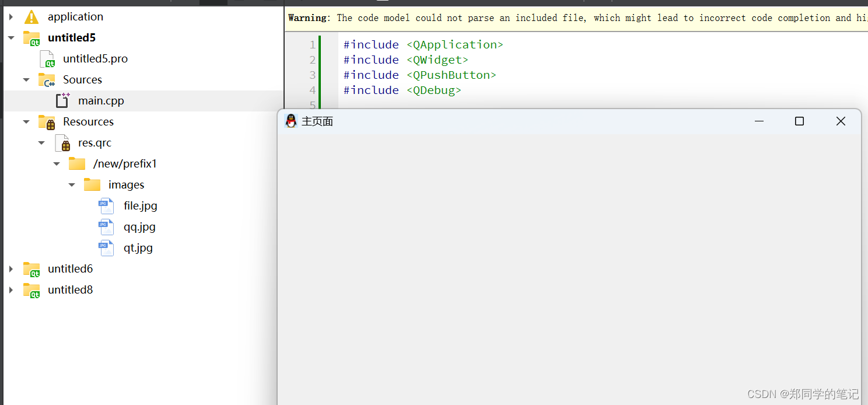This screenshot has height=405, width=868.
Task: Click the main.cpp file icon
Action: (x=62, y=100)
